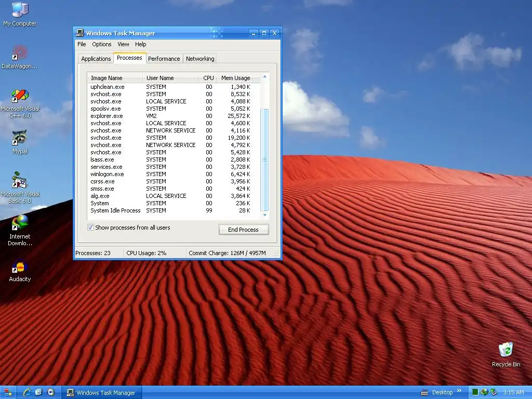Select the Mypal raccoon browser icon
The width and height of the screenshot is (532, 399).
pos(20,142)
